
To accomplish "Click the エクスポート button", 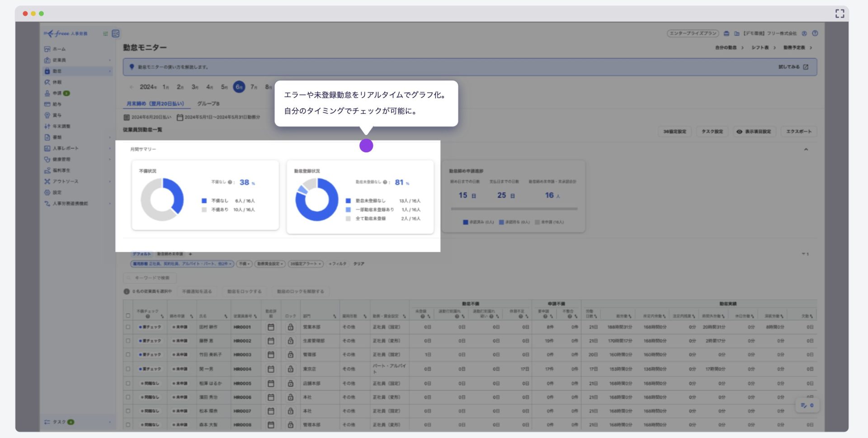I will pyautogui.click(x=798, y=132).
